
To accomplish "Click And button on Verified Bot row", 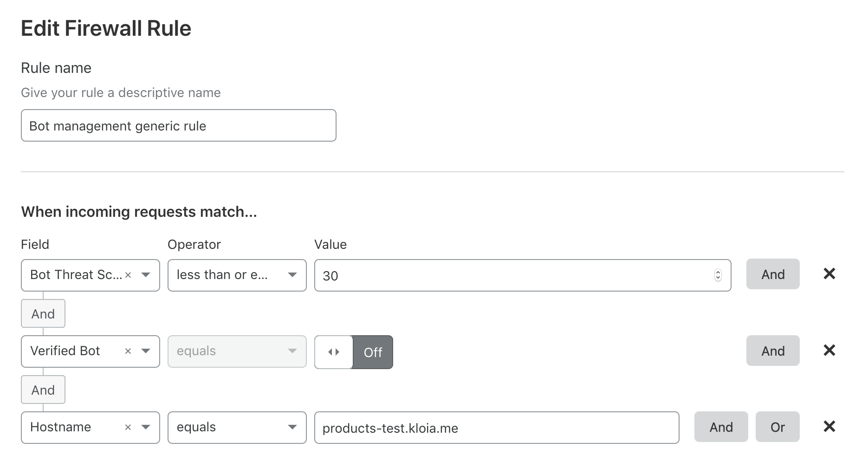I will pyautogui.click(x=772, y=351).
